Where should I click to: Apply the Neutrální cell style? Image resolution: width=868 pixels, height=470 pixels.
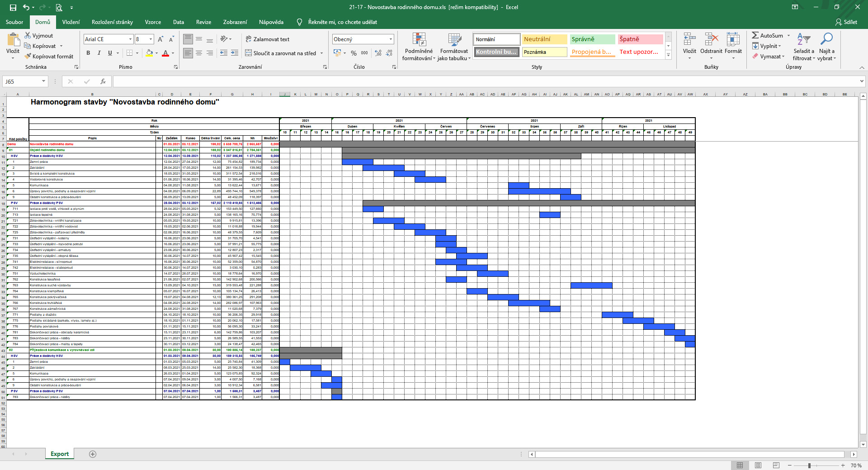(x=544, y=39)
